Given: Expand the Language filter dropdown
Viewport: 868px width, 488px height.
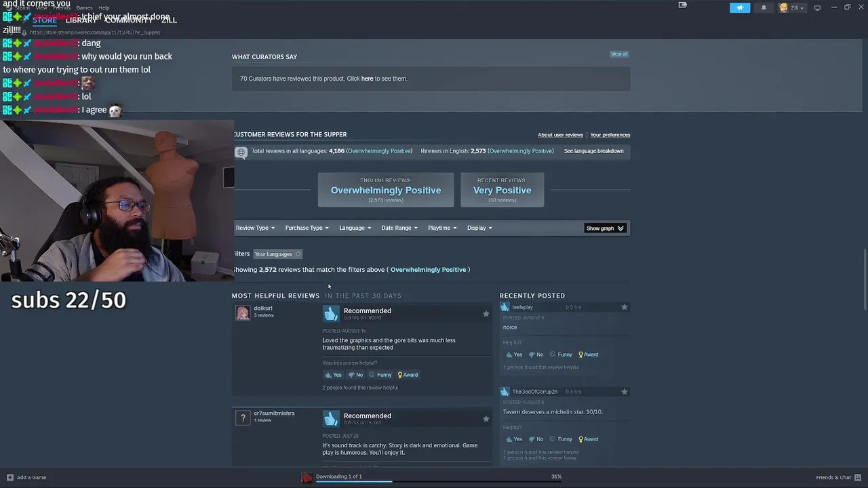Looking at the screenshot, I should pyautogui.click(x=355, y=228).
